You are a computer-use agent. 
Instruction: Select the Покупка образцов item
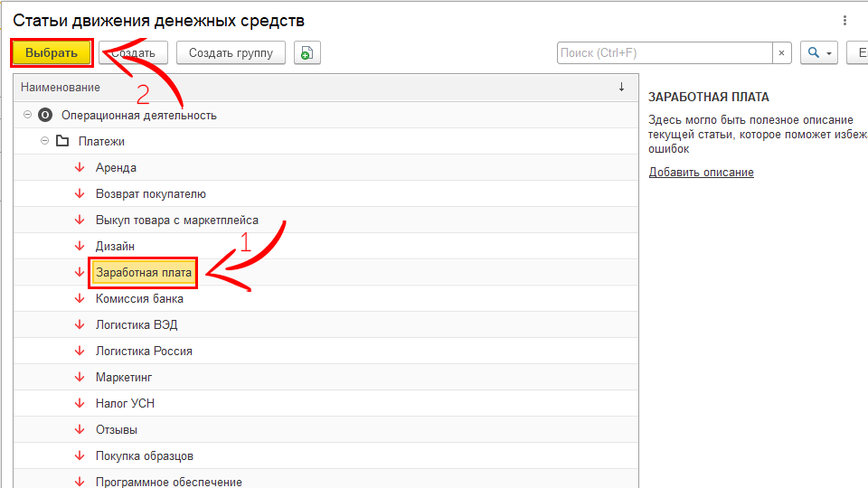[x=145, y=455]
